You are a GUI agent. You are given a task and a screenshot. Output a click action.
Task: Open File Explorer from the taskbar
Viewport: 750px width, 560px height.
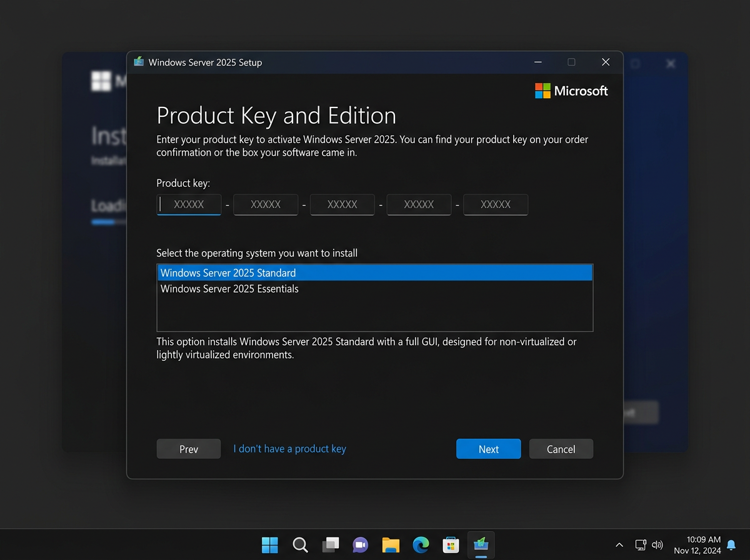point(391,545)
